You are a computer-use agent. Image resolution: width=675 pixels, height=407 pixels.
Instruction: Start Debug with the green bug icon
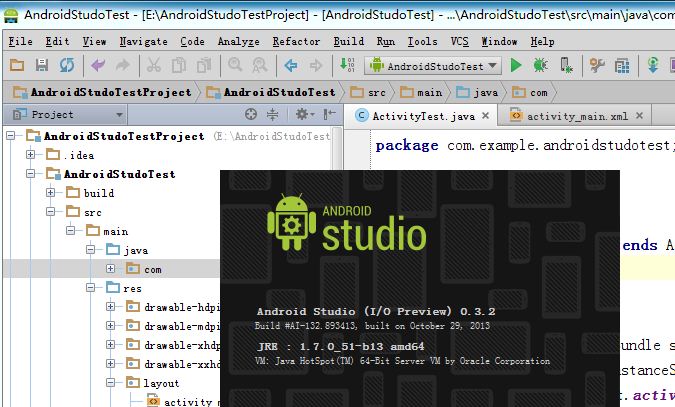click(x=540, y=65)
